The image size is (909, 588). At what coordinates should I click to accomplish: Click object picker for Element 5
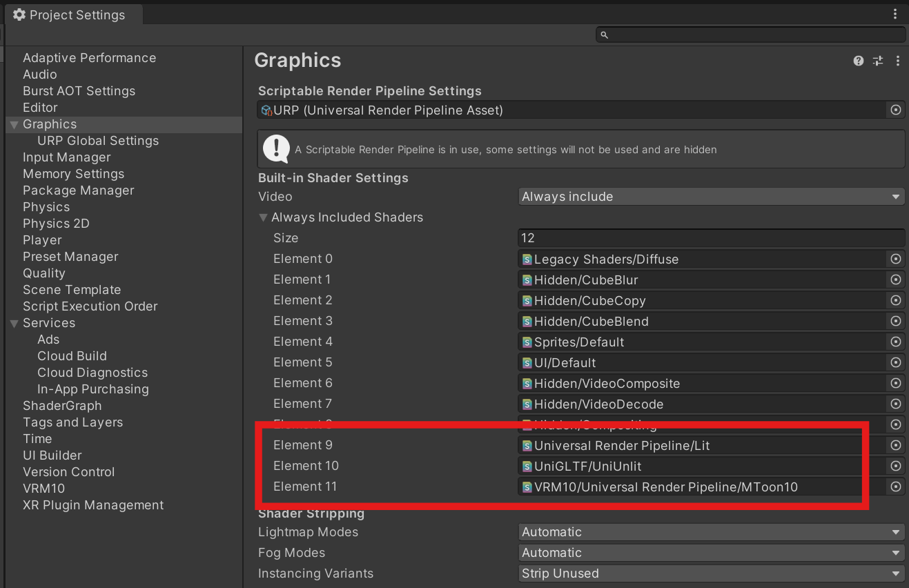pos(896,362)
